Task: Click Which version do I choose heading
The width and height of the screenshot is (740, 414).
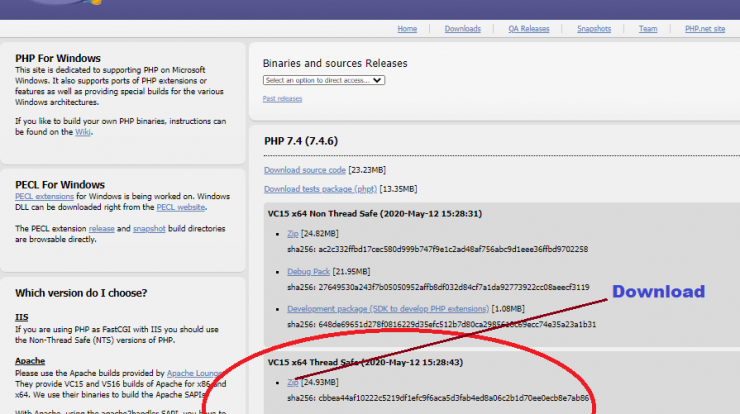Action: [81, 293]
